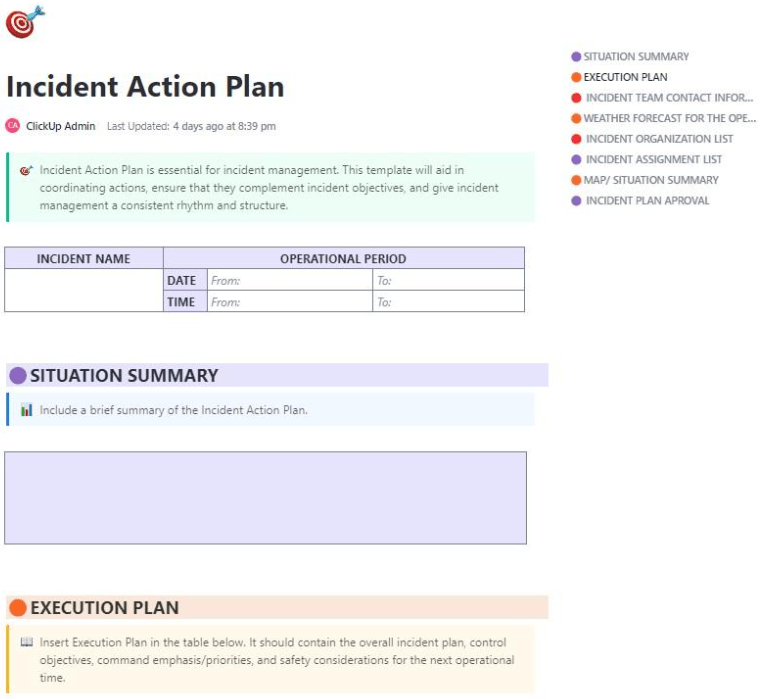Click the ClickUp Admin avatar icon
Image resolution: width=761 pixels, height=699 pixels.
point(12,126)
